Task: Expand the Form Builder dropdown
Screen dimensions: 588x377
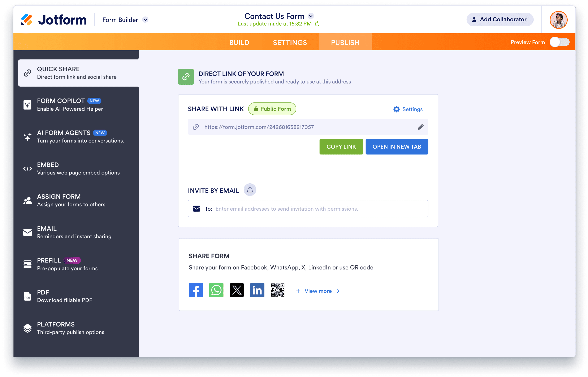Action: click(146, 19)
